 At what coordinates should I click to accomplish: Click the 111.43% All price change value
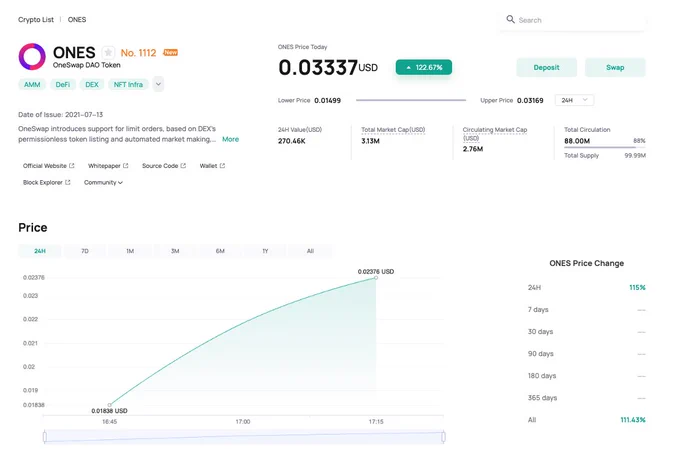pos(633,420)
